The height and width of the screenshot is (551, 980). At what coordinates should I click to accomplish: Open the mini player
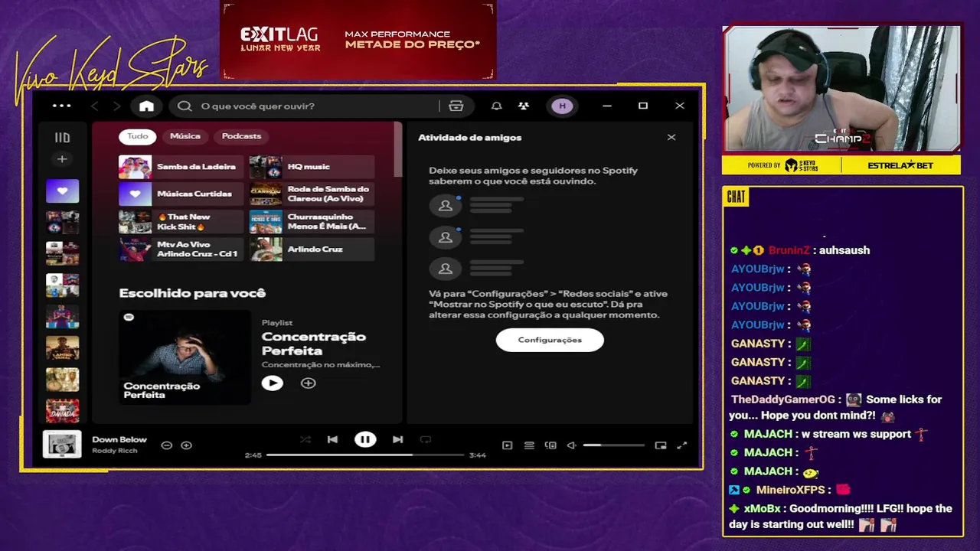point(661,445)
